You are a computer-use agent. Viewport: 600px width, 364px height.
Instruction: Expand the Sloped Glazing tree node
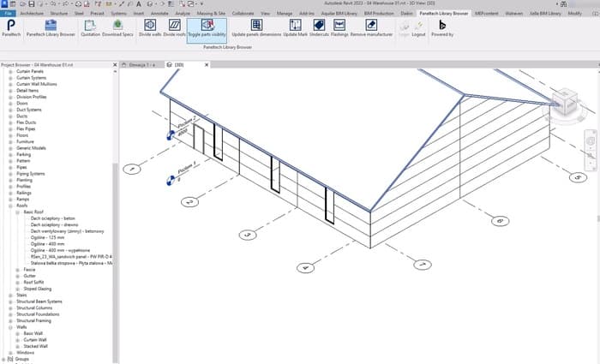[18, 289]
